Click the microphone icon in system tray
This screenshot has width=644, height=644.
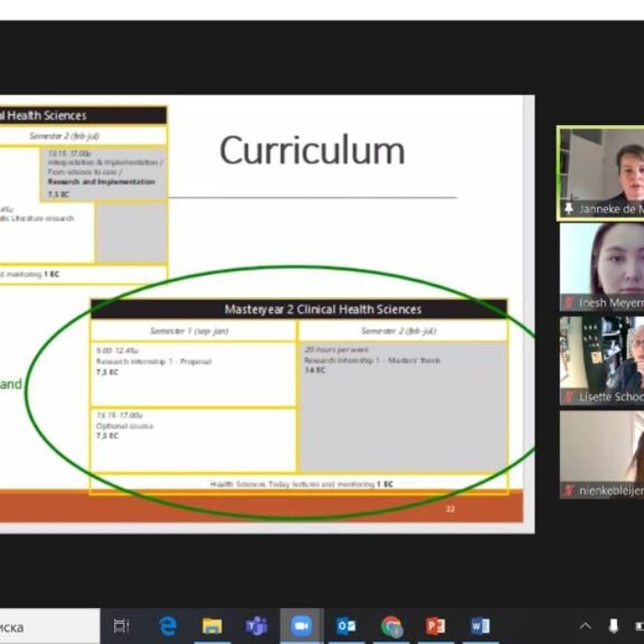tap(614, 627)
